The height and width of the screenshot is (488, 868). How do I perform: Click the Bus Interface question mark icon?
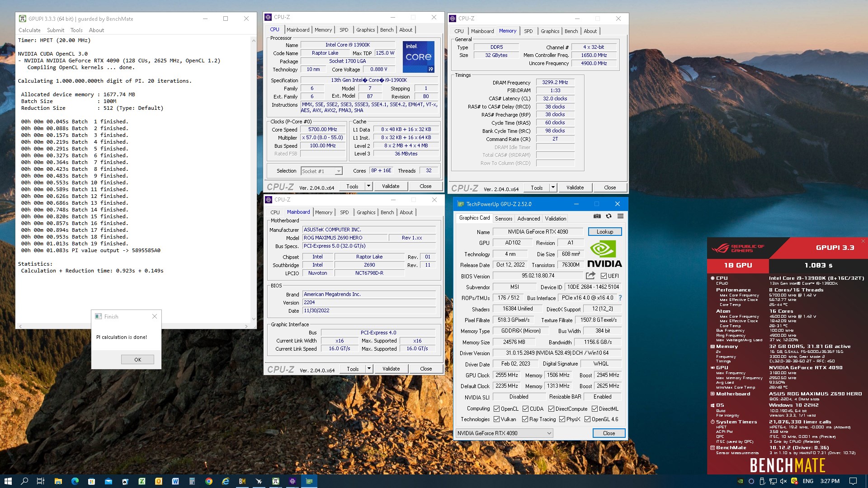click(620, 298)
